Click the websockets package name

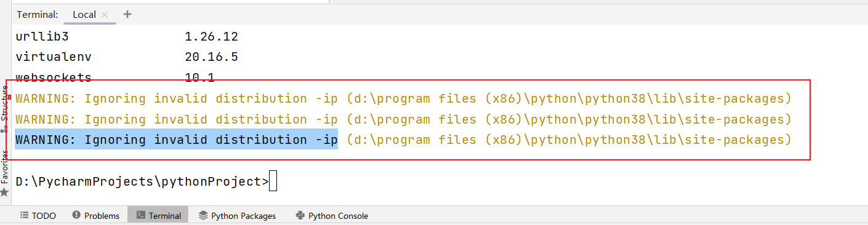click(x=54, y=77)
